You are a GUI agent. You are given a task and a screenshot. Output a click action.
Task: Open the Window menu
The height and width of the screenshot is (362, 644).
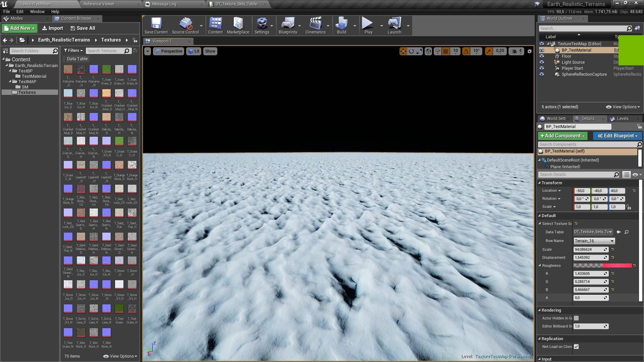pyautogui.click(x=37, y=11)
